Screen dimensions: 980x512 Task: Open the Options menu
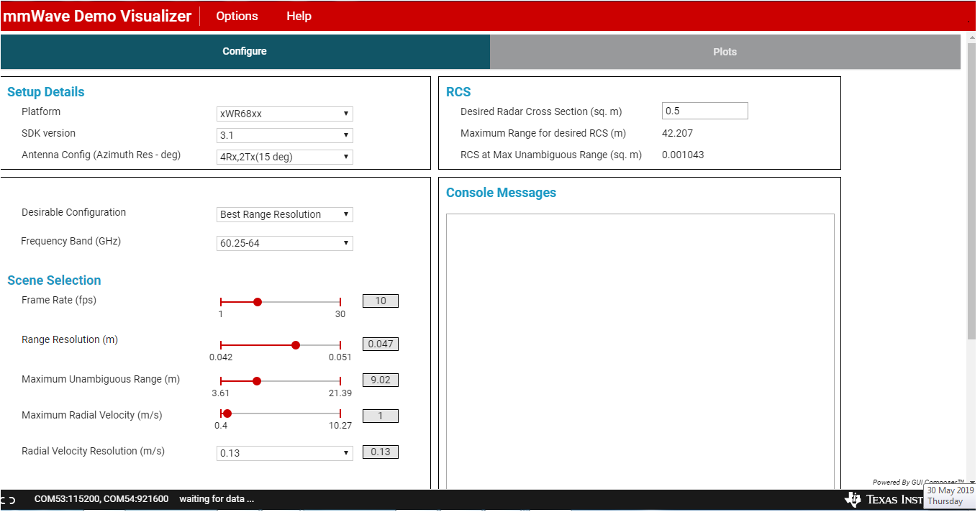[237, 15]
